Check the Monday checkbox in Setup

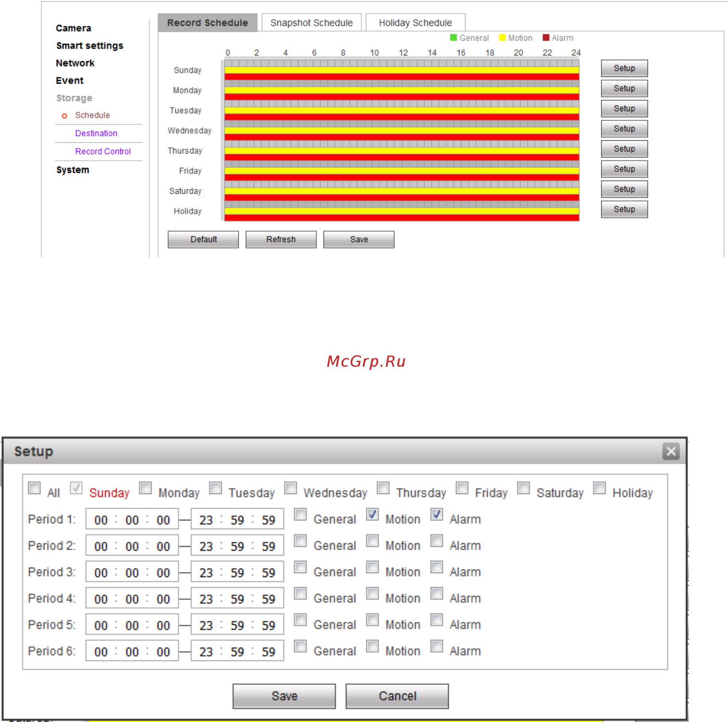pos(145,488)
